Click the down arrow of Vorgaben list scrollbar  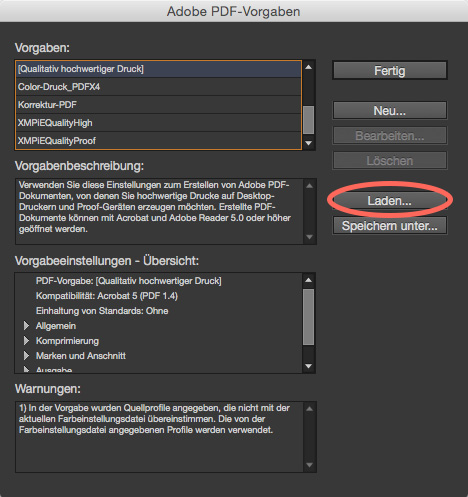click(x=309, y=143)
